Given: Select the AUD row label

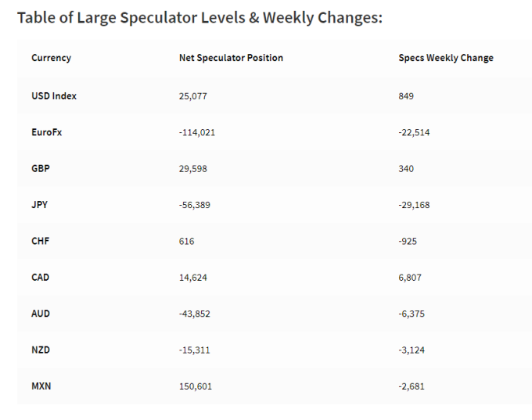Looking at the screenshot, I should pyautogui.click(x=41, y=314).
